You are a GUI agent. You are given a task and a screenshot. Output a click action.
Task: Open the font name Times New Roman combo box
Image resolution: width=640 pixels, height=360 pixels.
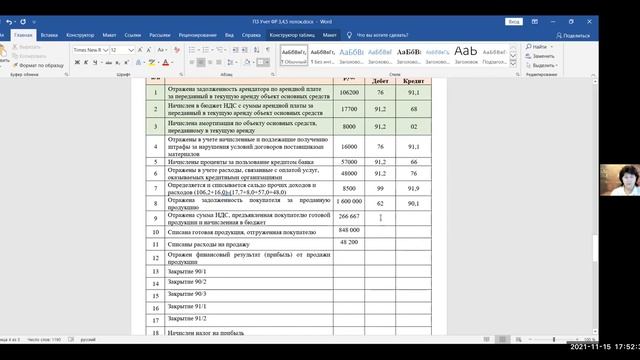[91, 50]
